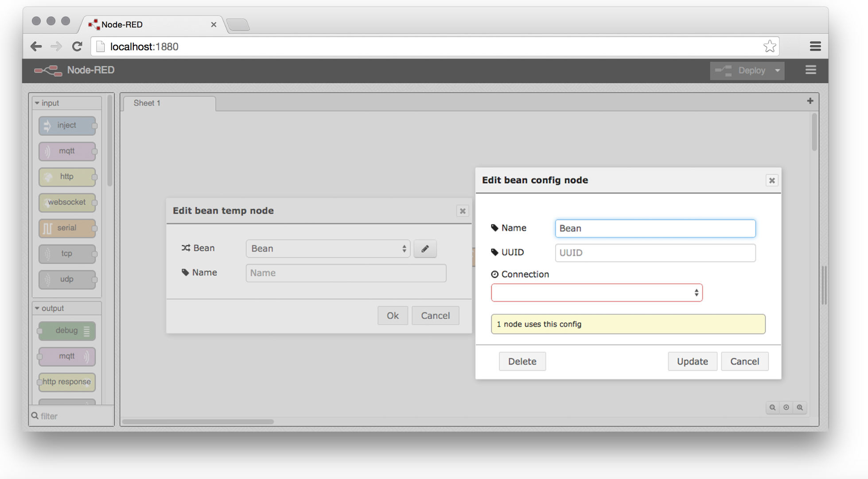Expand the Bean dropdown in temp node

click(x=327, y=248)
